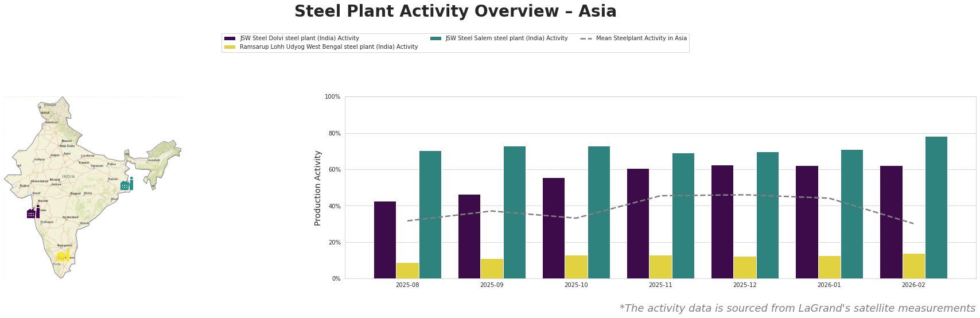This screenshot has height=318, width=980.
Task: Click the yellow Ramsarup Lohh Udyog legend swatch
Action: tap(230, 47)
